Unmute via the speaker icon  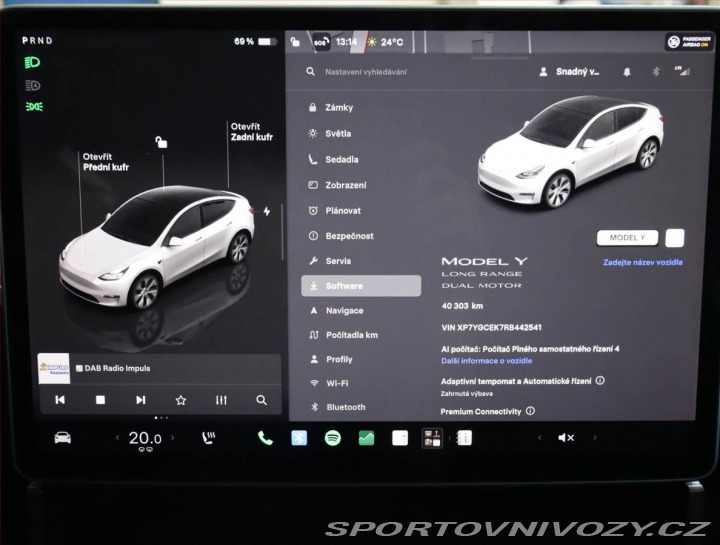[566, 438]
